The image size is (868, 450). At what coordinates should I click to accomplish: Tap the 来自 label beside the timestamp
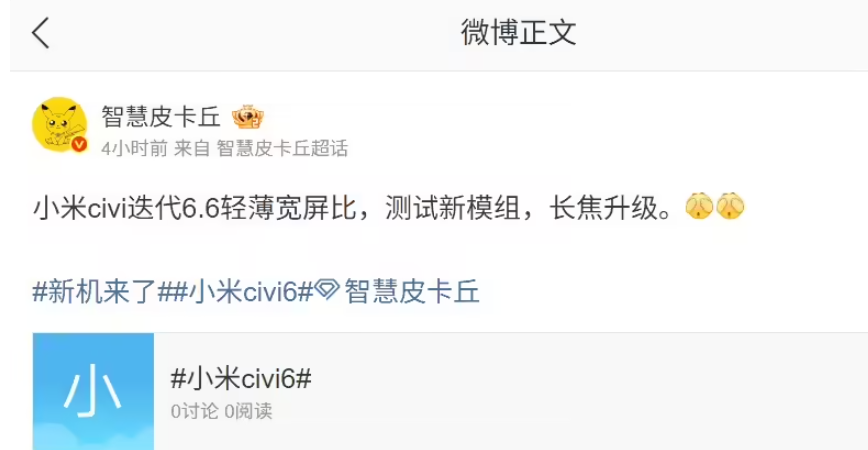pos(192,148)
